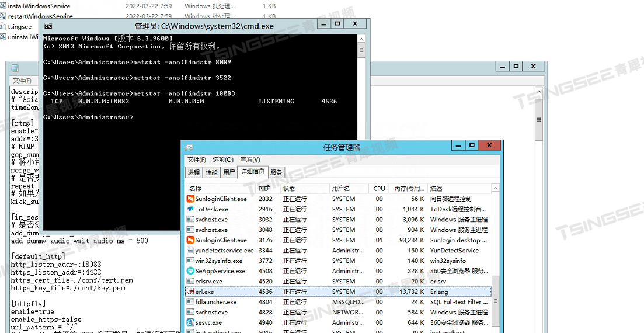Viewport: 644px width, 333px height.
Task: Select the 详细信息 tab
Action: (x=253, y=171)
